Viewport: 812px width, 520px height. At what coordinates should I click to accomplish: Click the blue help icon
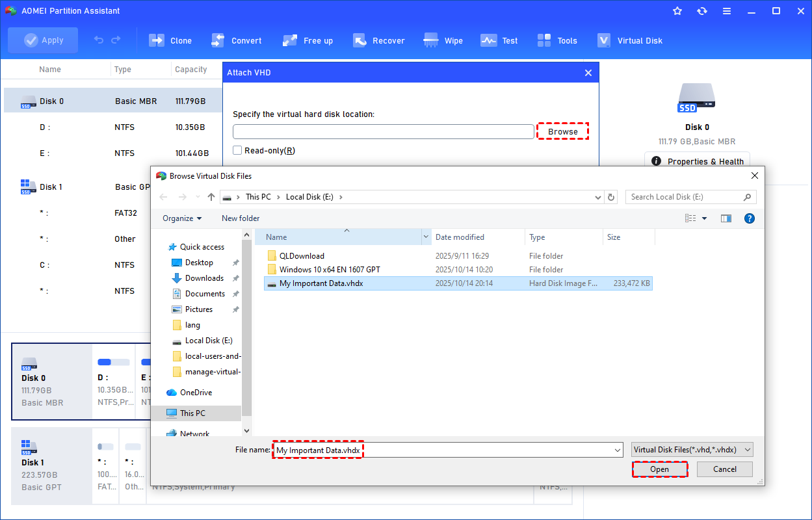coord(749,218)
